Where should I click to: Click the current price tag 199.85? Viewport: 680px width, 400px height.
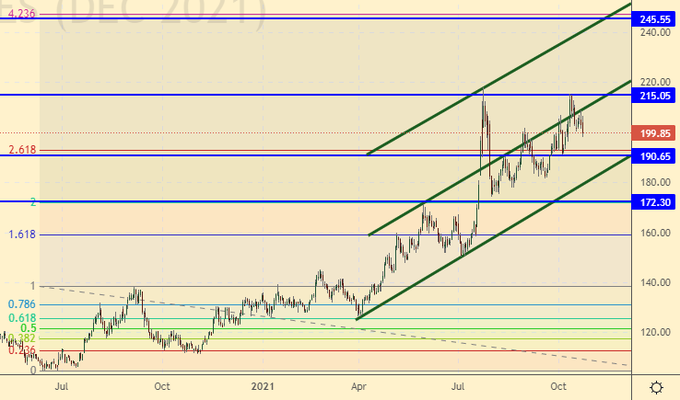click(655, 133)
